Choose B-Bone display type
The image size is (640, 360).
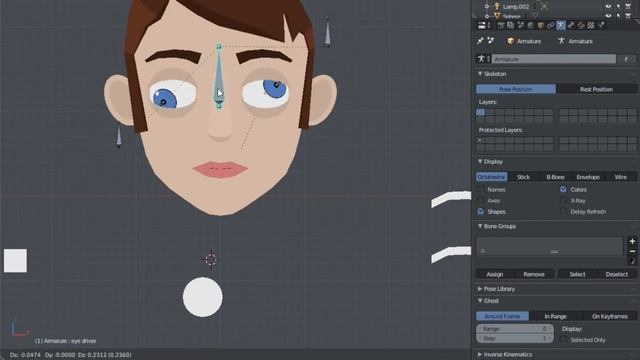click(x=556, y=177)
